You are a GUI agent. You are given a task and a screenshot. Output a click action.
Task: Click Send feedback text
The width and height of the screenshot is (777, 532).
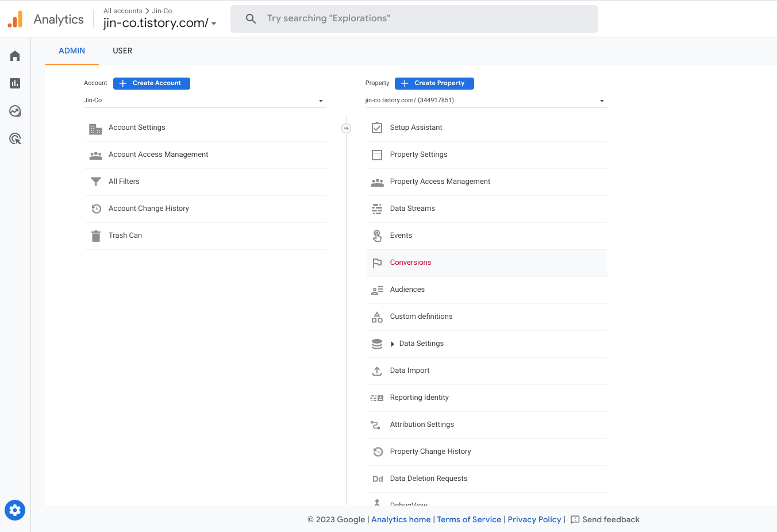click(611, 519)
